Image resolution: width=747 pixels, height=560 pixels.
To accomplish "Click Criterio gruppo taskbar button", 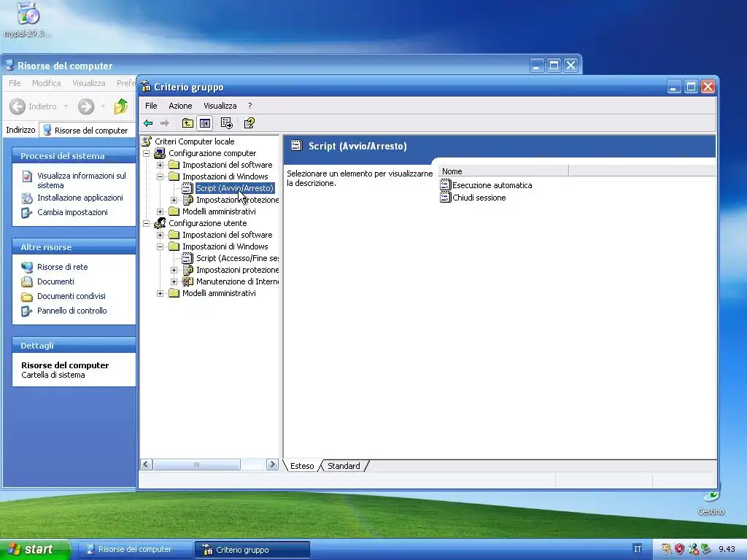I will coord(252,550).
